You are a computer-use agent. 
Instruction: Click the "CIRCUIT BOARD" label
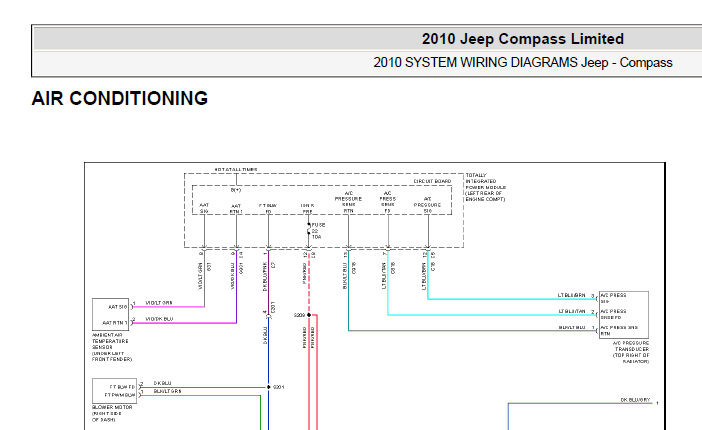432,181
